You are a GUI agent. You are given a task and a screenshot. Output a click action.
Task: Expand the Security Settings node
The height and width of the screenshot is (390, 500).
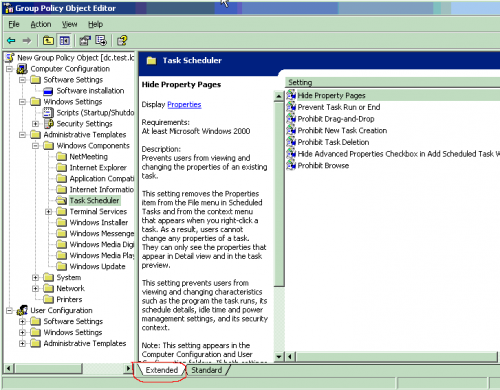click(35, 124)
